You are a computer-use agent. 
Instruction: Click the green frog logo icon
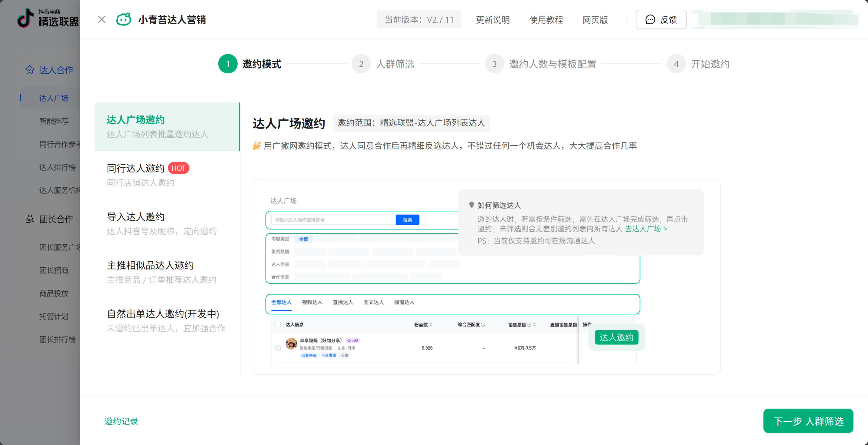123,20
